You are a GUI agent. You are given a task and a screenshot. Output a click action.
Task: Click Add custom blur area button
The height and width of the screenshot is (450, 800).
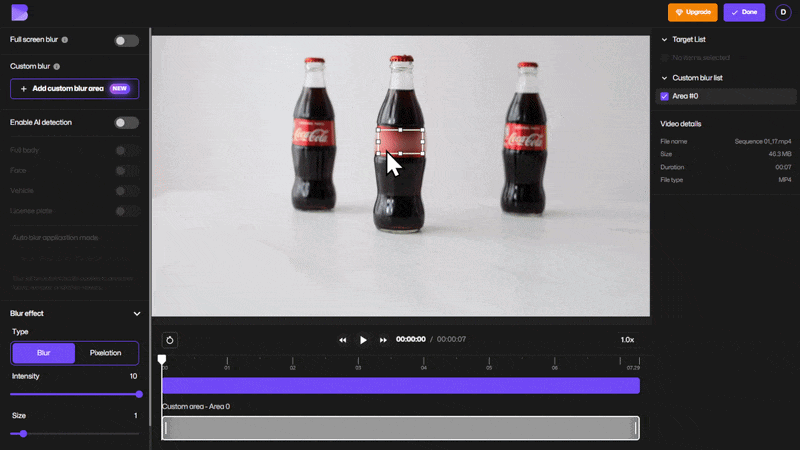click(x=74, y=89)
